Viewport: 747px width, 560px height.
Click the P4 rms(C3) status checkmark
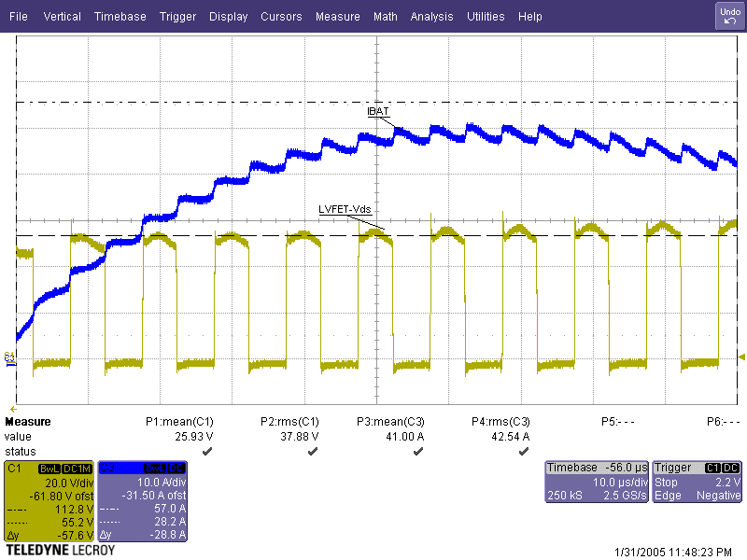pos(523,450)
